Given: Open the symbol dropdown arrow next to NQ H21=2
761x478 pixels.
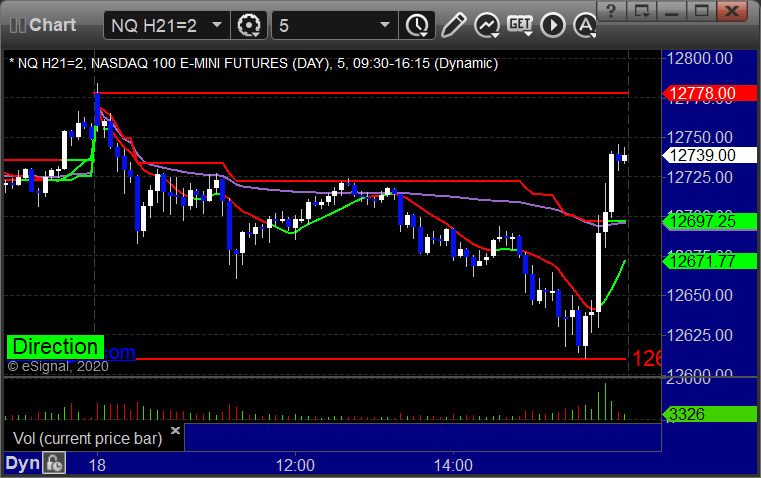Looking at the screenshot, I should pyautogui.click(x=217, y=25).
